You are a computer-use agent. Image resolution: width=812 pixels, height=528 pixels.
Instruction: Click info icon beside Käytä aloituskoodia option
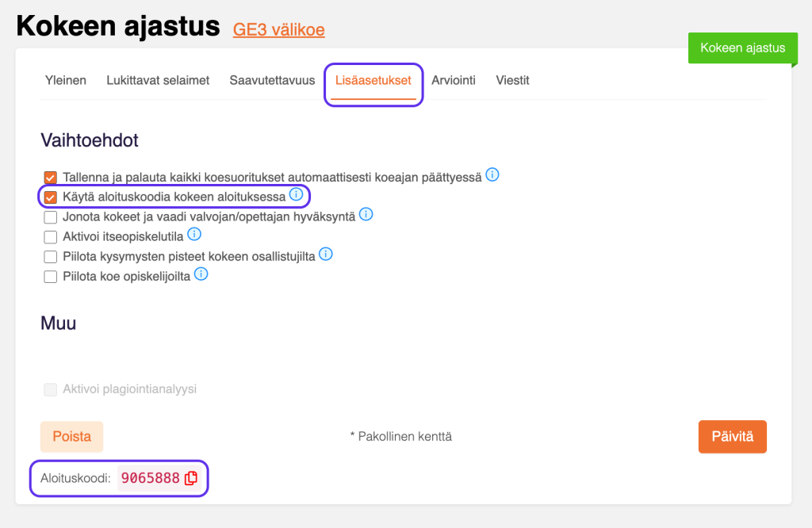click(296, 194)
